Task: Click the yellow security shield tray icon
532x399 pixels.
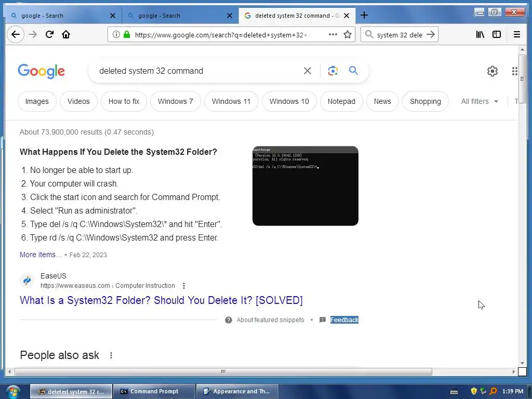Action: pos(474,391)
